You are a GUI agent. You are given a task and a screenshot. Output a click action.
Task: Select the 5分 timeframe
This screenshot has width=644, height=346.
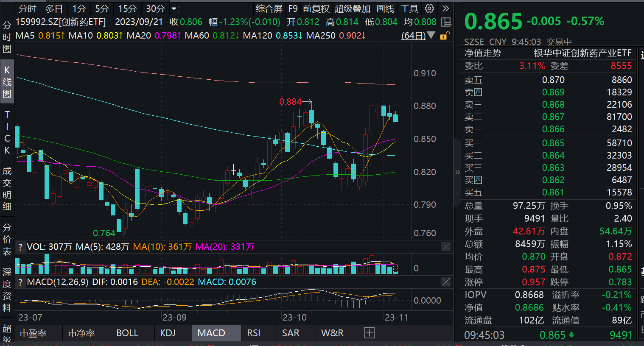click(x=102, y=8)
